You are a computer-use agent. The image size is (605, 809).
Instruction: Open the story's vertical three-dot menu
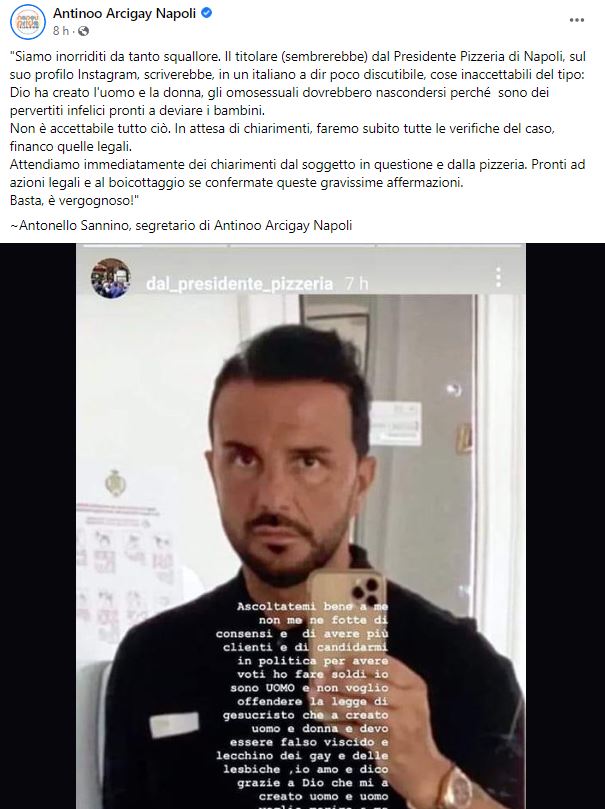tap(498, 278)
